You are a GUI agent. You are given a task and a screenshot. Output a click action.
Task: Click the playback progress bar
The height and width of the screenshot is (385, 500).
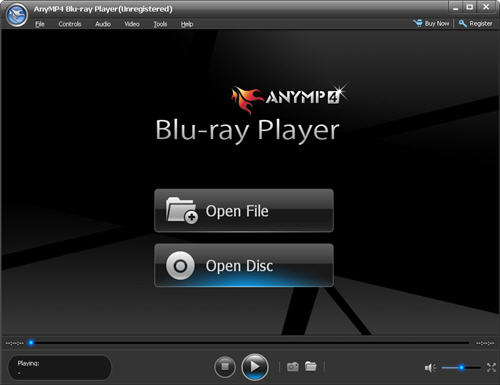pos(250,343)
